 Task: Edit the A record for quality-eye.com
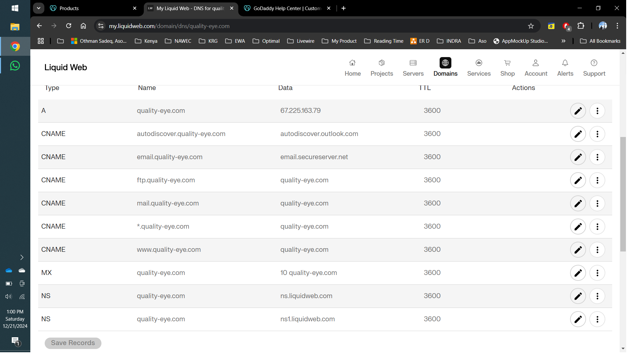[578, 111]
